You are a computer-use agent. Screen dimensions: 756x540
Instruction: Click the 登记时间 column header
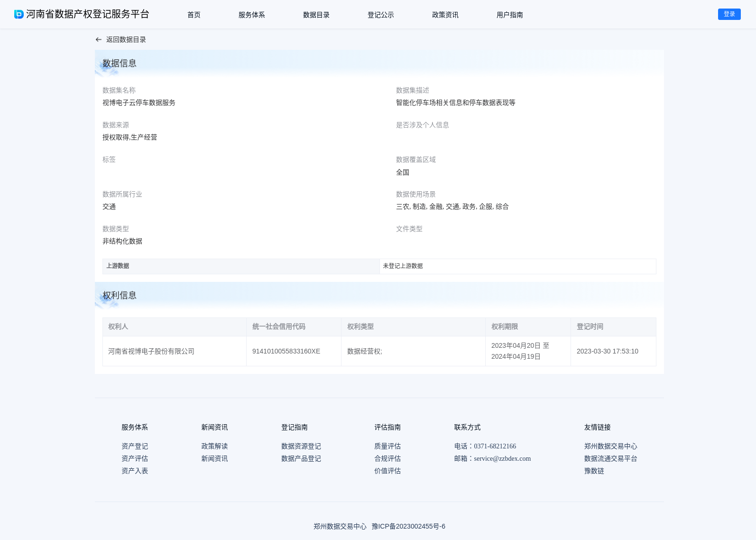click(x=613, y=326)
